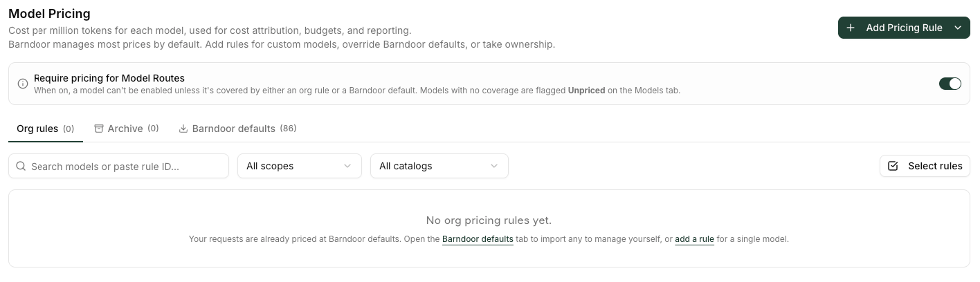This screenshot has width=980, height=282.
Task: Click the Org rules count (0)
Action: [69, 129]
